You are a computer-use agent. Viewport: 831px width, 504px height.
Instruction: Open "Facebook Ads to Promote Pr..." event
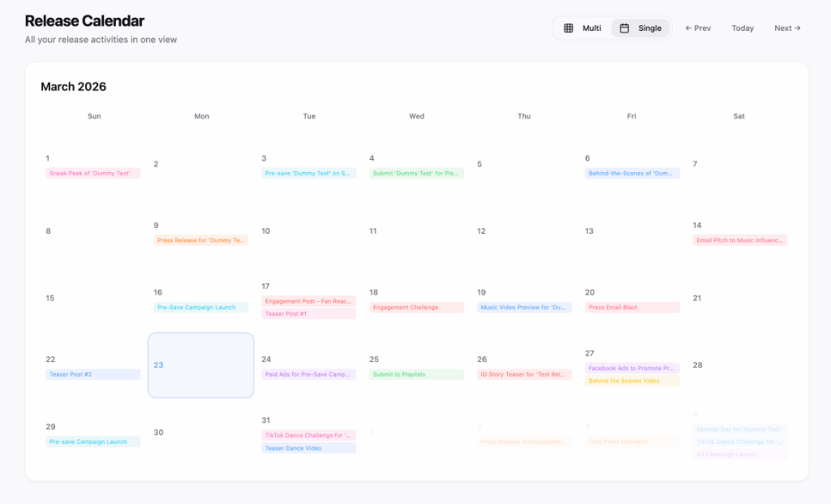[x=632, y=368]
